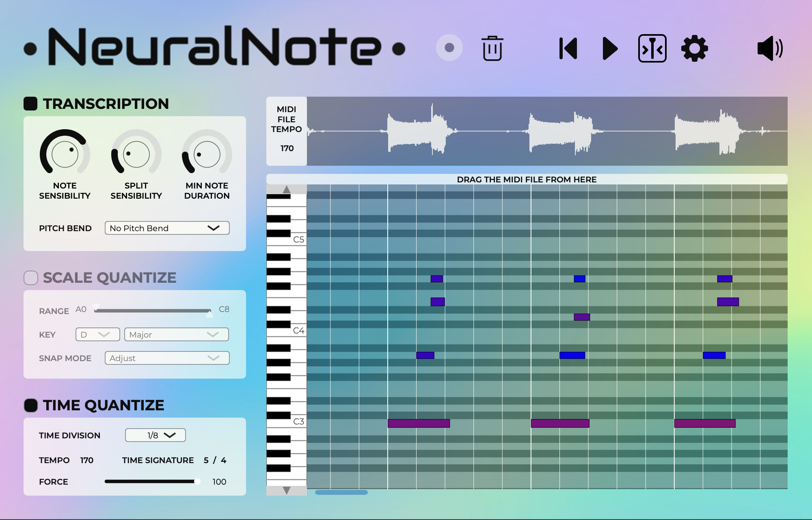
Task: Click the trash icon to clear
Action: pos(492,48)
